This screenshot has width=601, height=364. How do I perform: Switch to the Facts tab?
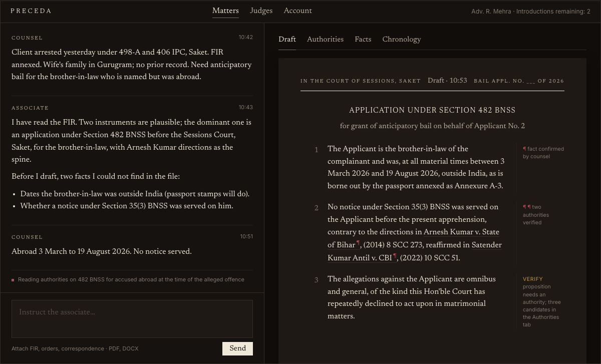point(363,40)
